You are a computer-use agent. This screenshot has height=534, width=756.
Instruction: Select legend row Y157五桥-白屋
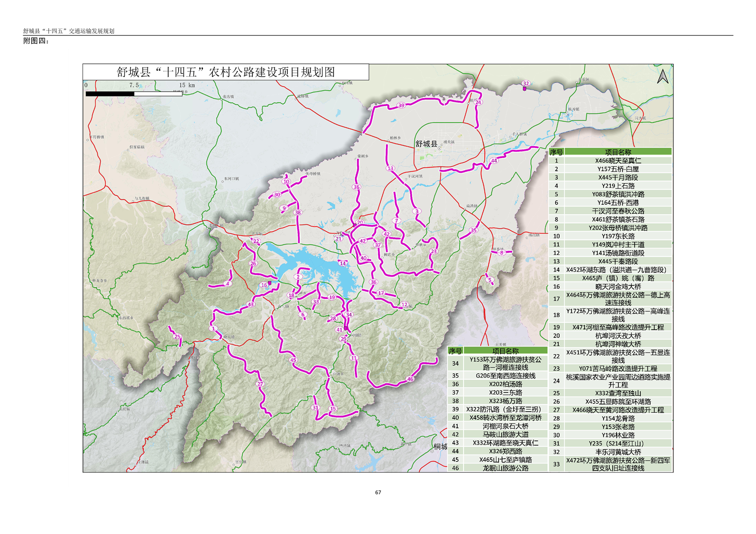click(610, 169)
